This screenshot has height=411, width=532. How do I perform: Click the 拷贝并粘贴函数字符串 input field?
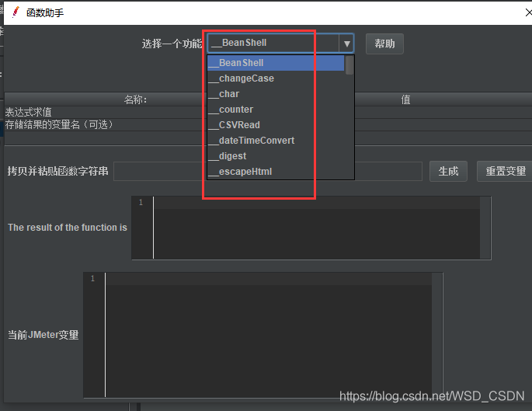click(268, 171)
